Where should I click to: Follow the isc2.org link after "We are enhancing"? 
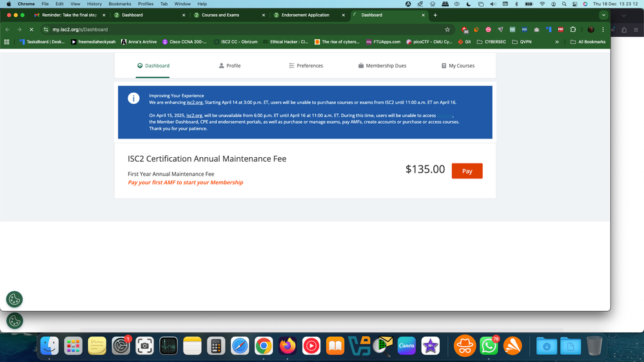click(x=195, y=102)
